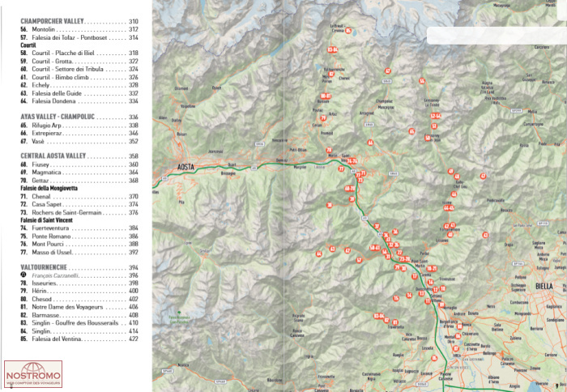This screenshot has width=567, height=392.
Task: Select the 80-81 map marker
Action: [x=326, y=96]
